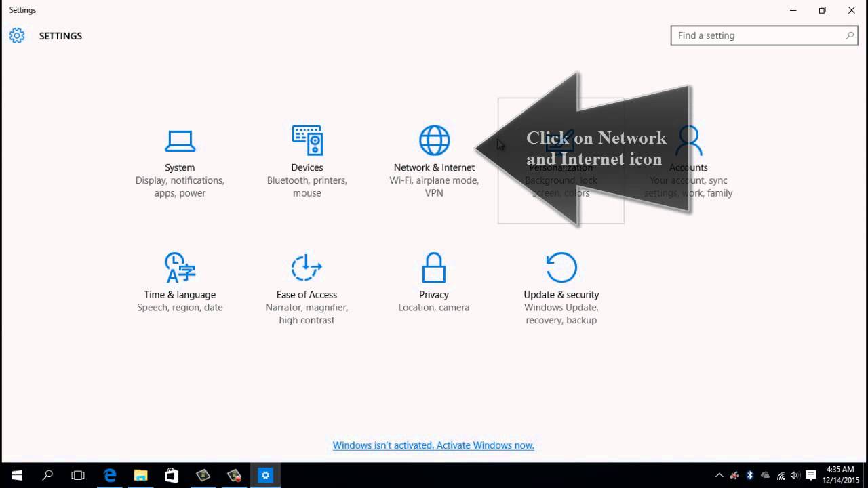
Task: Click the OneDrive cloud tray icon
Action: [x=766, y=476]
